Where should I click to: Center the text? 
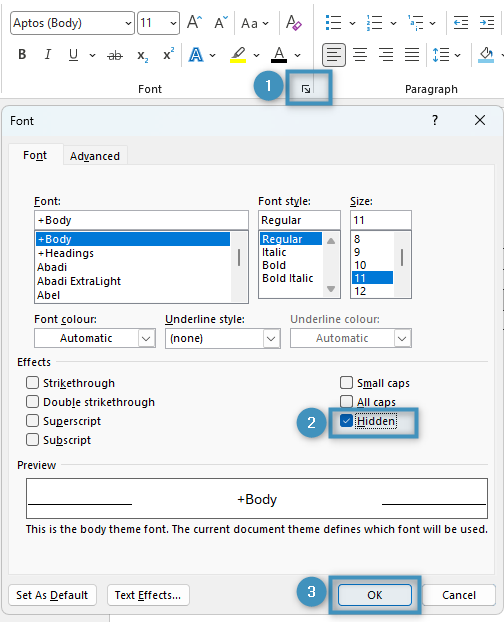pyautogui.click(x=360, y=54)
